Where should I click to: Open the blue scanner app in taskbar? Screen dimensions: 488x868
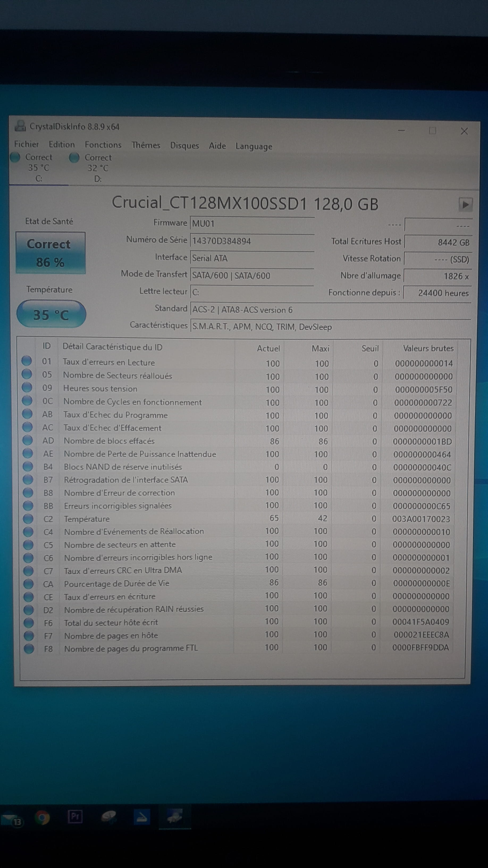point(142,817)
